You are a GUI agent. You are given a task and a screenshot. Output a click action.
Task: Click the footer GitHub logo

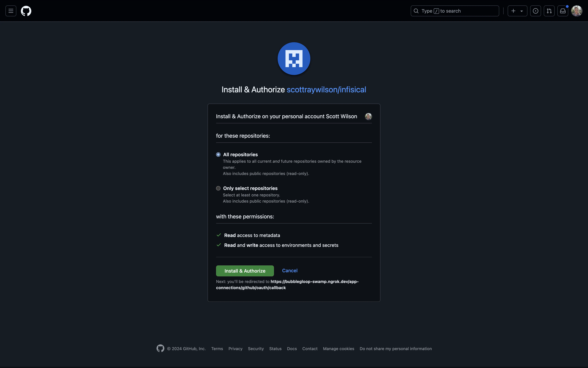[x=160, y=349]
